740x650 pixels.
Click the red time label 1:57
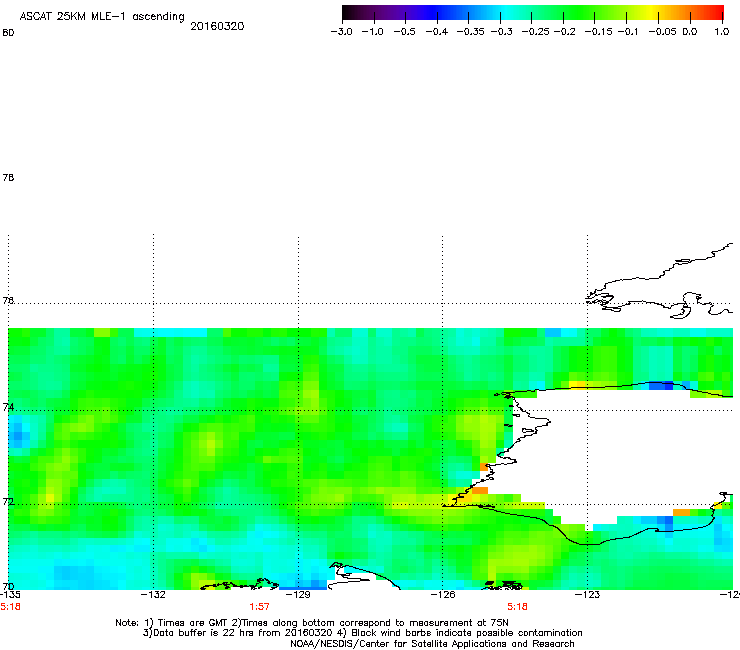coord(259,607)
